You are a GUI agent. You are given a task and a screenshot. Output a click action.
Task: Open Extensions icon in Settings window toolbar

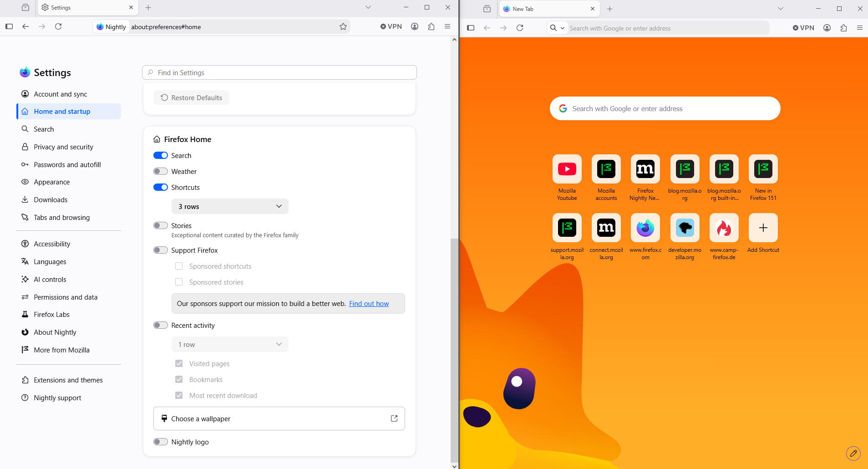(431, 27)
